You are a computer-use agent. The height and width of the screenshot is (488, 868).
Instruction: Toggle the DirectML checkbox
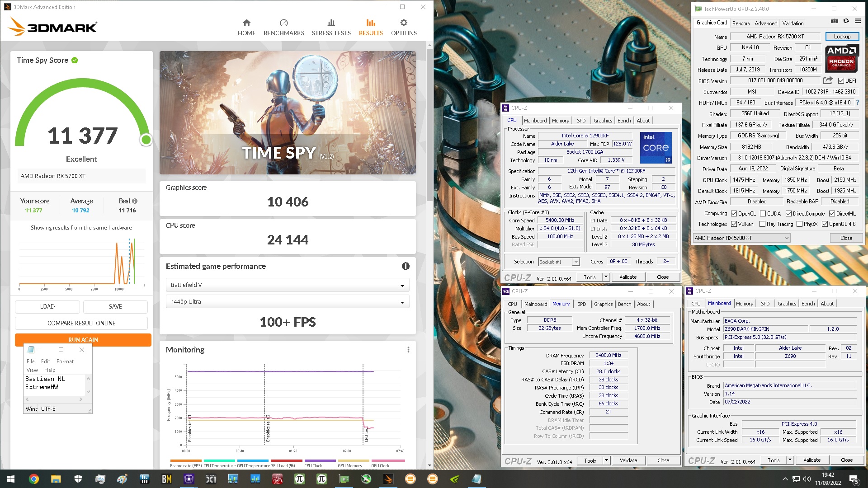(x=832, y=214)
